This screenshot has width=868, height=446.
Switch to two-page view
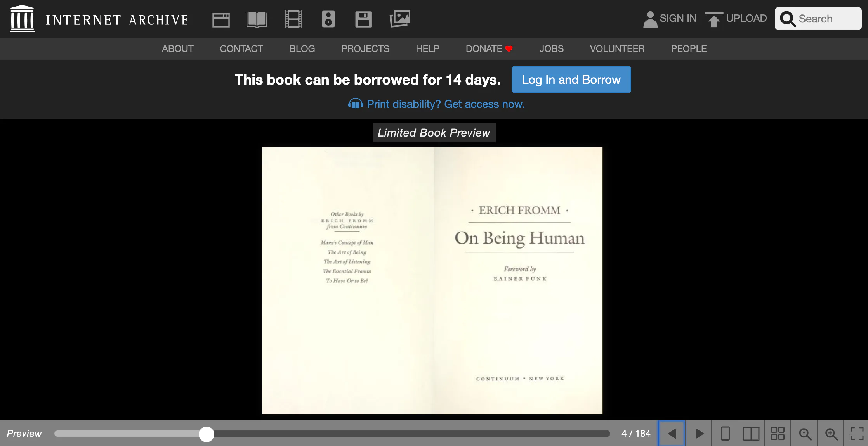[751, 433]
